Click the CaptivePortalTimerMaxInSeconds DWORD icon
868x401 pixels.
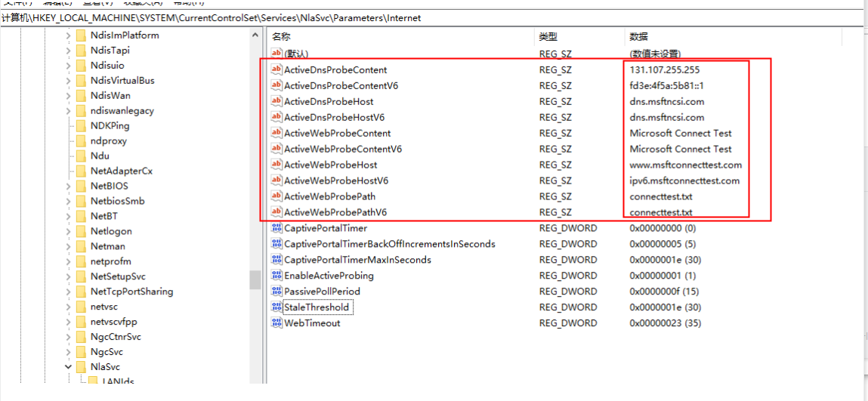point(276,260)
